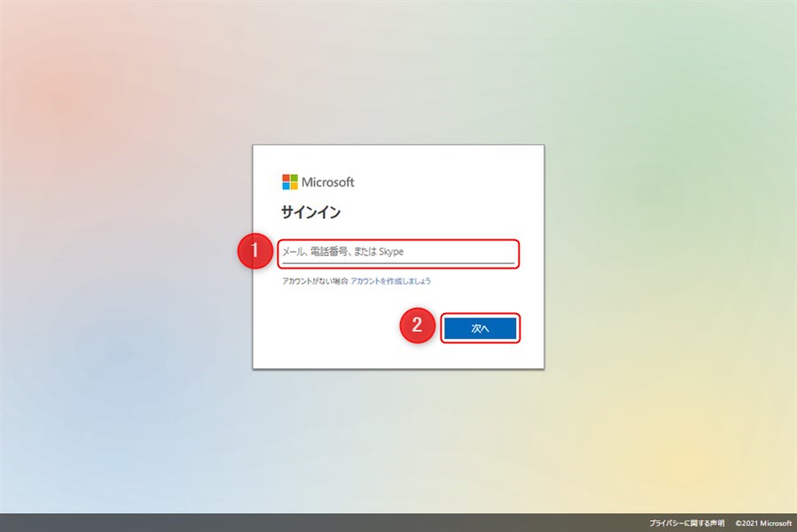The width and height of the screenshot is (797, 532).
Task: Click the サインイン heading
Action: 311,213
